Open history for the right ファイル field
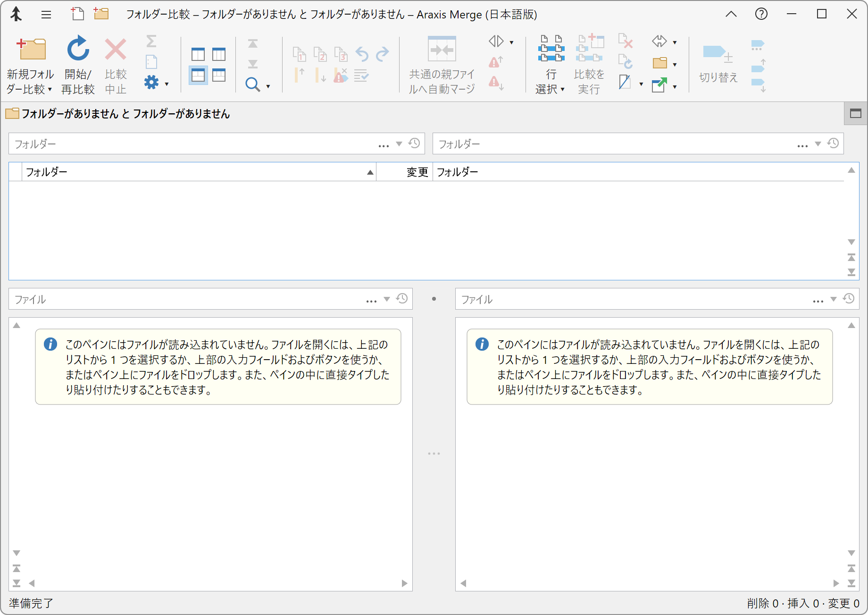The image size is (868, 615). point(849,299)
